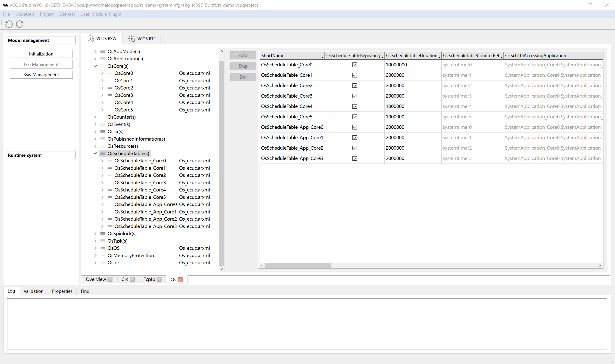The width and height of the screenshot is (615, 364).
Task: Close the Crc tab with its X icon
Action: 132,279
